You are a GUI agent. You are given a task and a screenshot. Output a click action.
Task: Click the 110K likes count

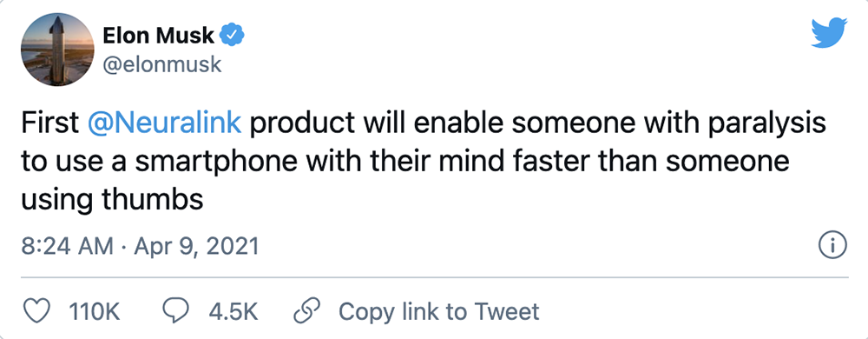tap(94, 312)
